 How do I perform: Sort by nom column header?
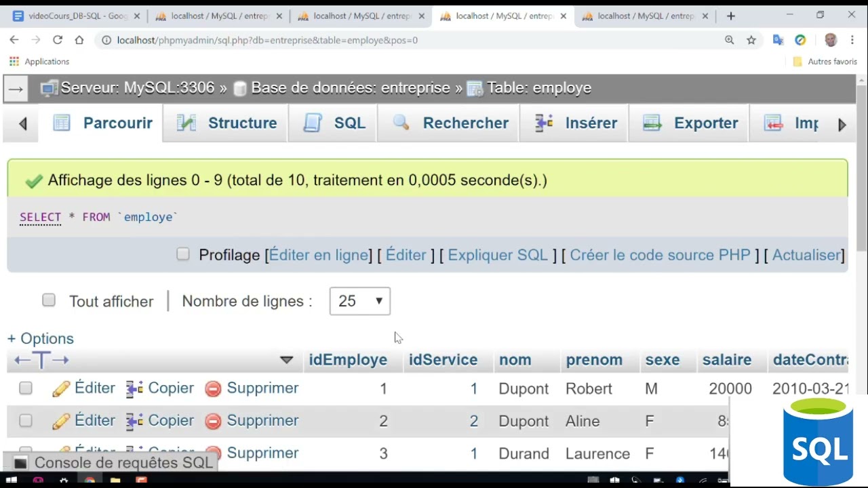click(x=515, y=360)
